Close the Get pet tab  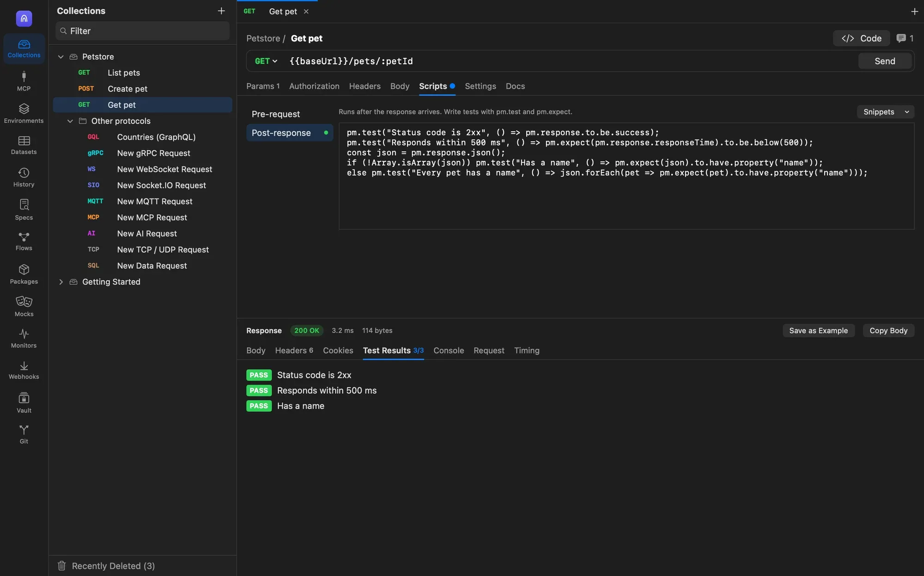(x=306, y=12)
